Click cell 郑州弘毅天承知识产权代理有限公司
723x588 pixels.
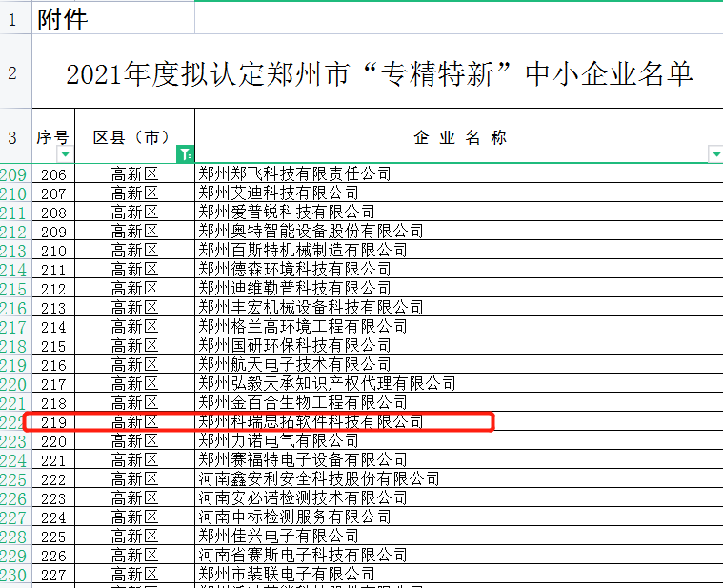tap(459, 384)
